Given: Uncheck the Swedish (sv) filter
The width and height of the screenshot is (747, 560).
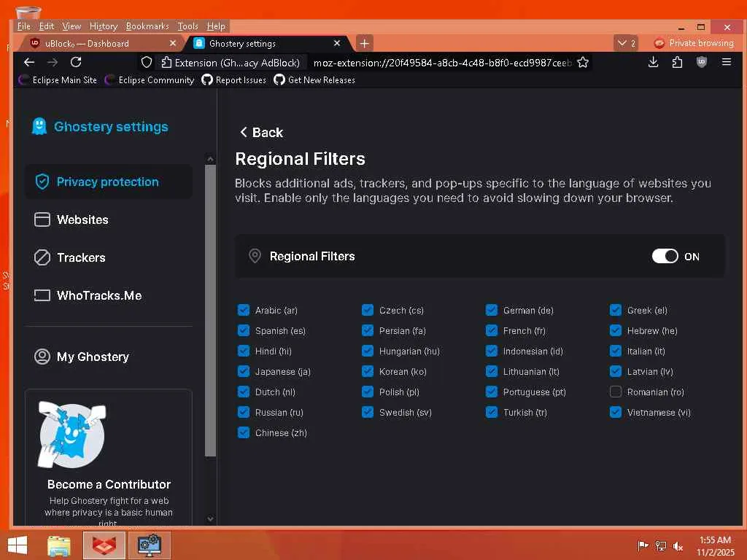Looking at the screenshot, I should [368, 413].
